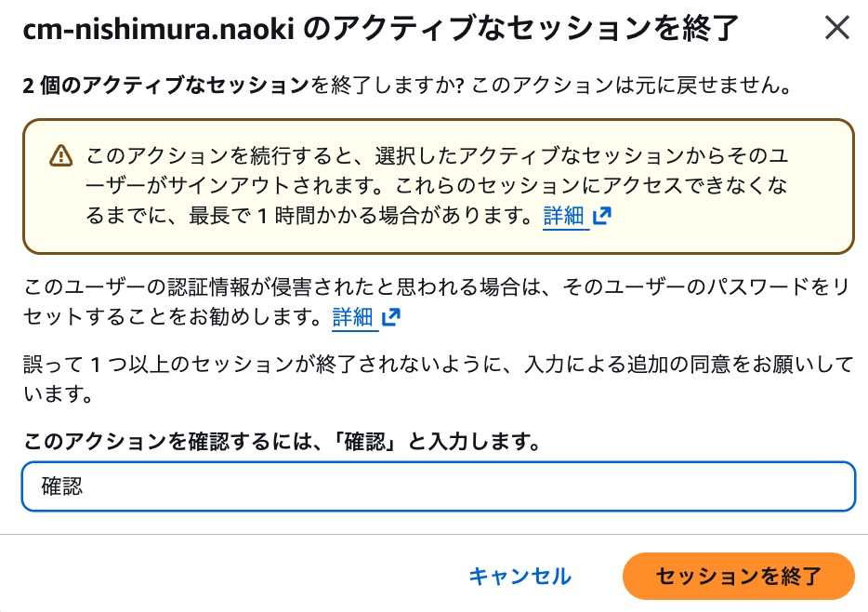Screen dimensions: 868x612
Task: Open the 詳細 link about resetting the user's password
Action: coord(352,317)
